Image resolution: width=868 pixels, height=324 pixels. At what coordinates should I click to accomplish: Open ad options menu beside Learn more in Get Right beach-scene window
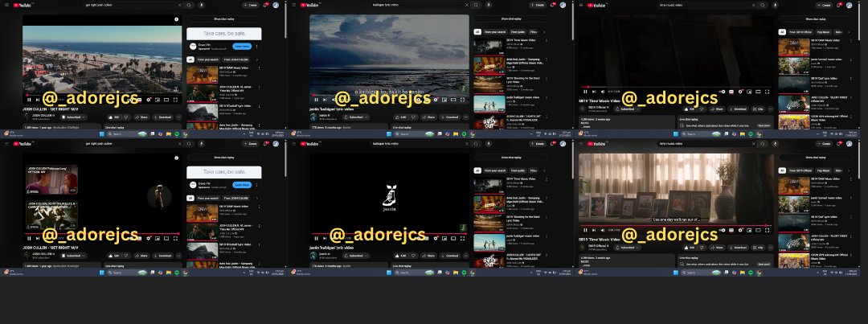(x=257, y=47)
